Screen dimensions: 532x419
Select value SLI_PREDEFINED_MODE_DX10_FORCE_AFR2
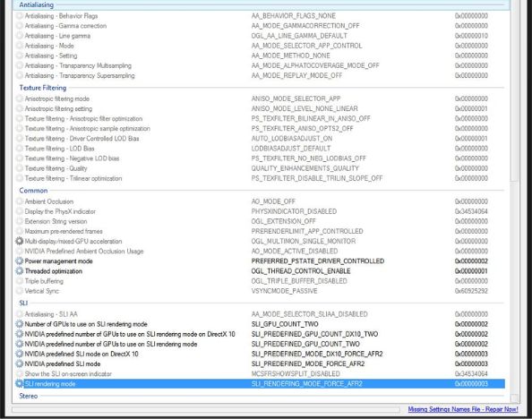[x=317, y=354]
